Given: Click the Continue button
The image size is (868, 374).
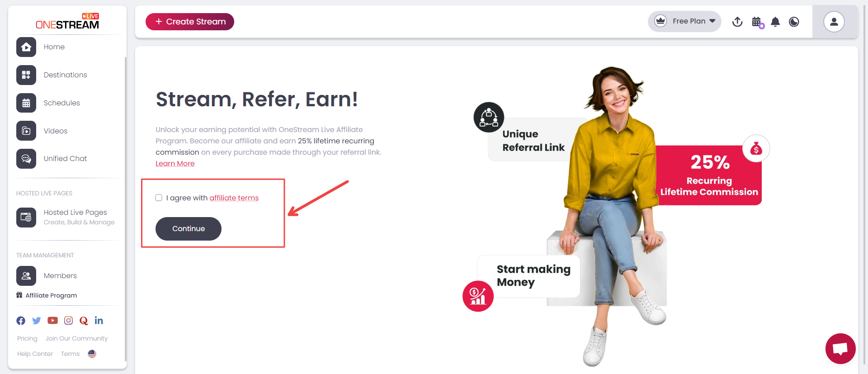Looking at the screenshot, I should 189,229.
